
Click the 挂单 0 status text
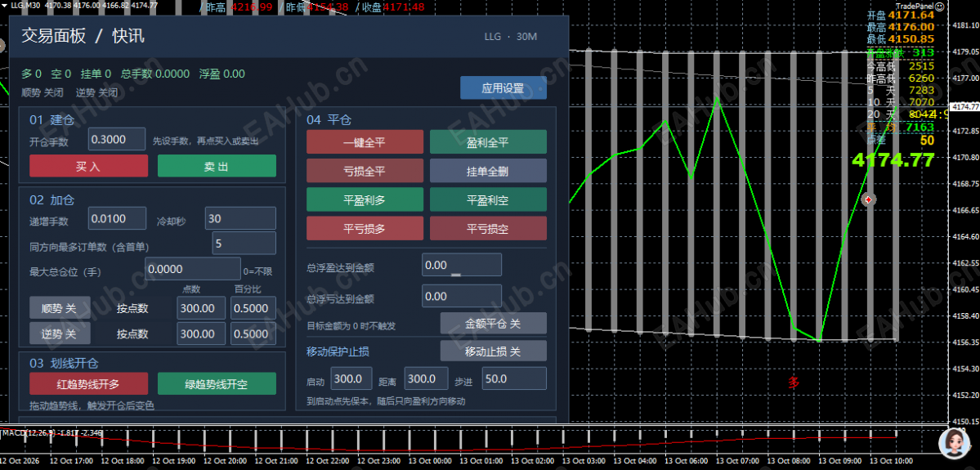tap(96, 74)
